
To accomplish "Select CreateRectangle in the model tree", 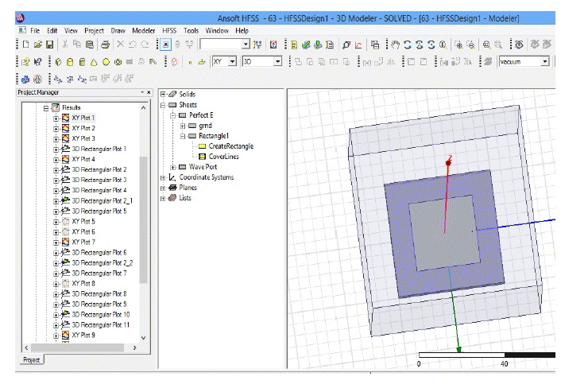I will click(x=230, y=146).
